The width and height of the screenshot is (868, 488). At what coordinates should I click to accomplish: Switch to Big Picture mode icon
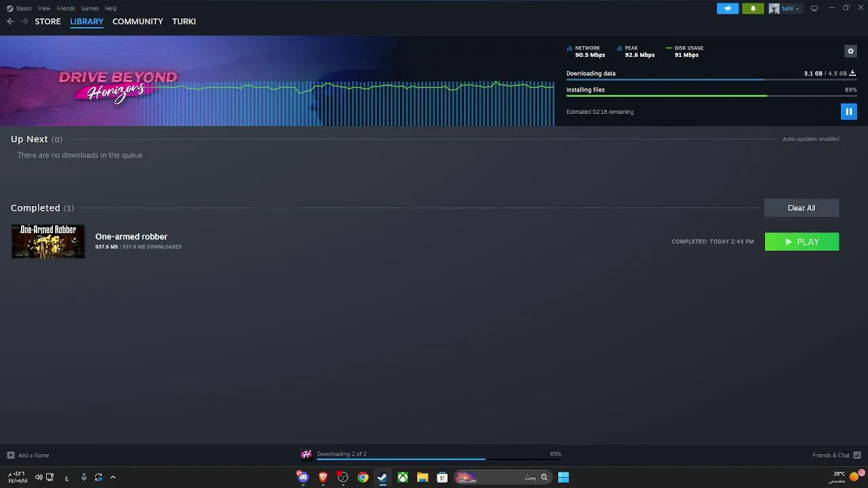(x=814, y=8)
